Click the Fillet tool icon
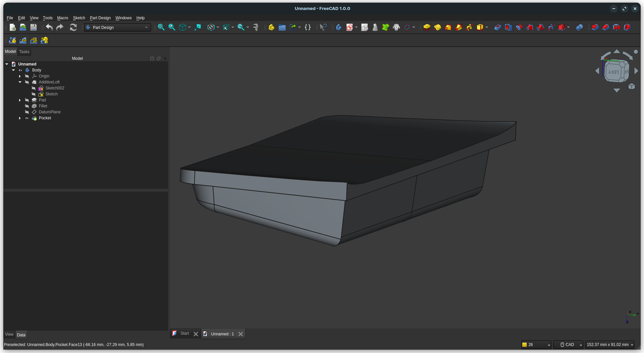 [x=595, y=27]
